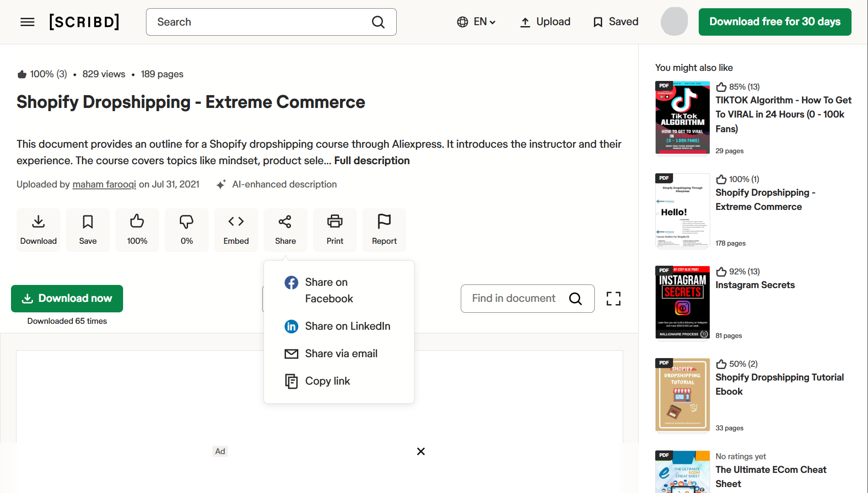Image resolution: width=868 pixels, height=493 pixels.
Task: Click the Download icon button
Action: pyautogui.click(x=38, y=230)
